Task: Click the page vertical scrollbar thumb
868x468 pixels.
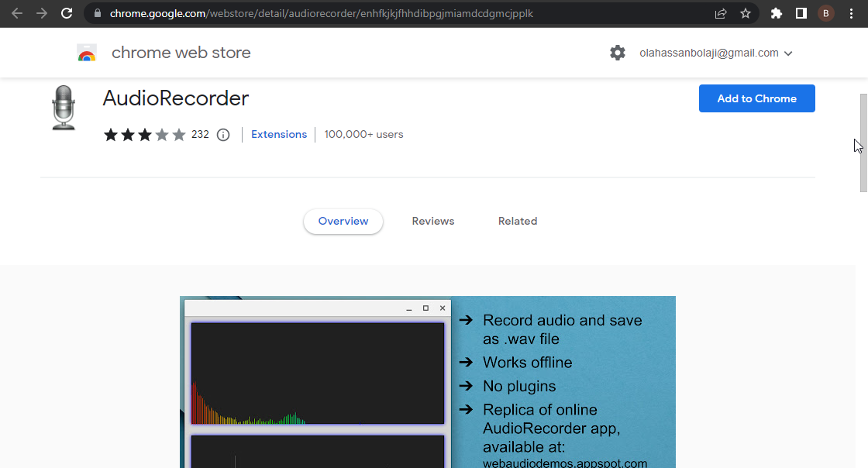Action: click(863, 143)
